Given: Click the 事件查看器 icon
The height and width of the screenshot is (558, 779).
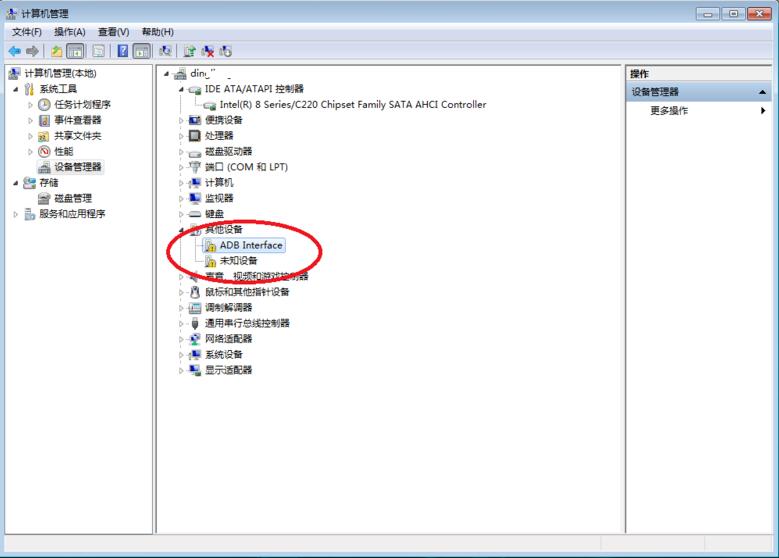Looking at the screenshot, I should tap(44, 120).
